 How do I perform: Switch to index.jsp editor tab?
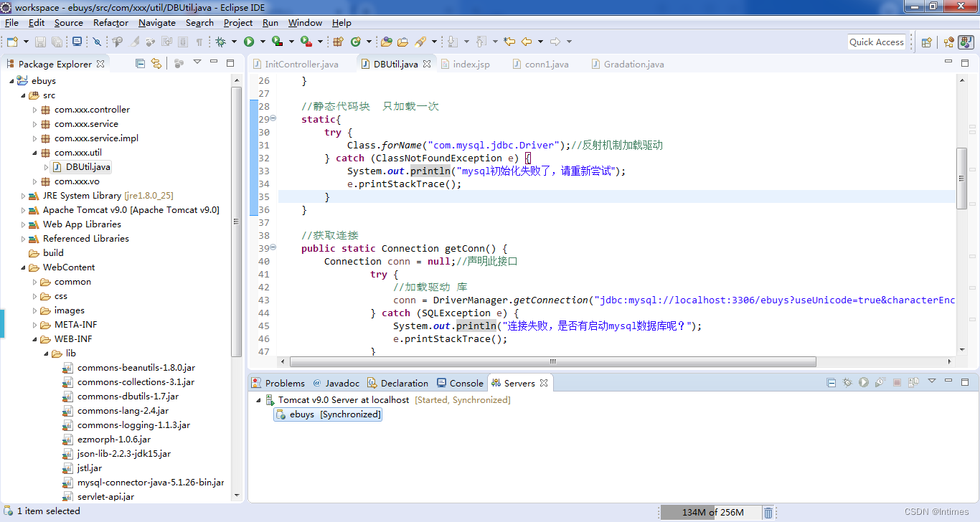pos(471,64)
